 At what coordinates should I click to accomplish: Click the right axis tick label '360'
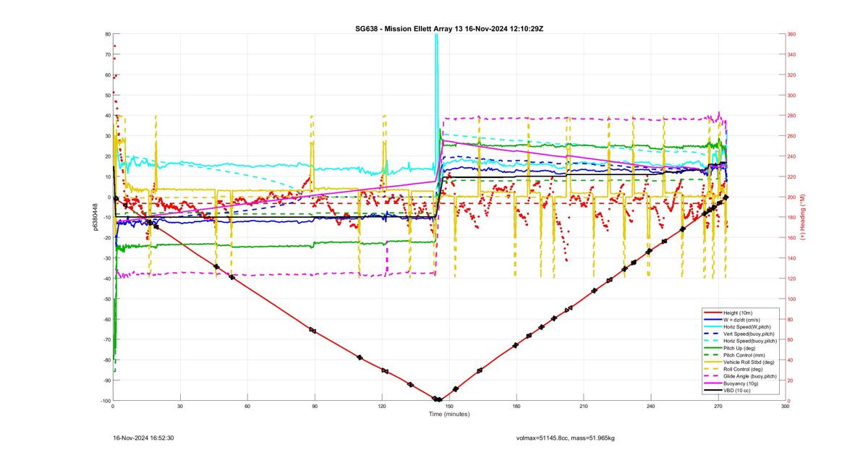(x=792, y=34)
